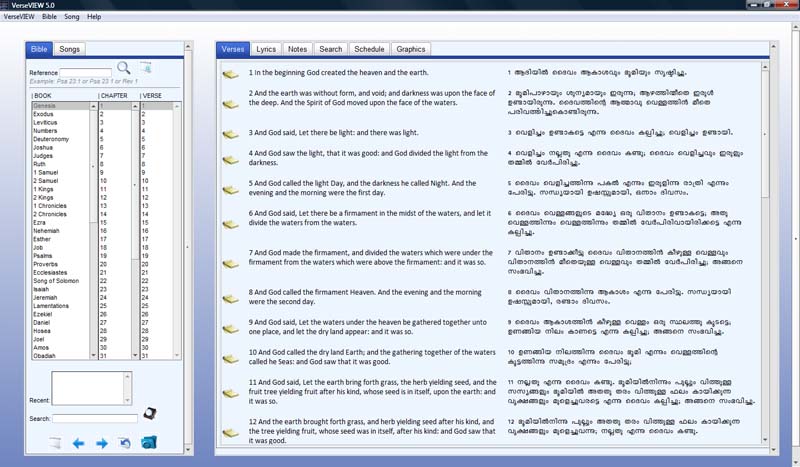Click the book icon next to verse 5

(230, 189)
